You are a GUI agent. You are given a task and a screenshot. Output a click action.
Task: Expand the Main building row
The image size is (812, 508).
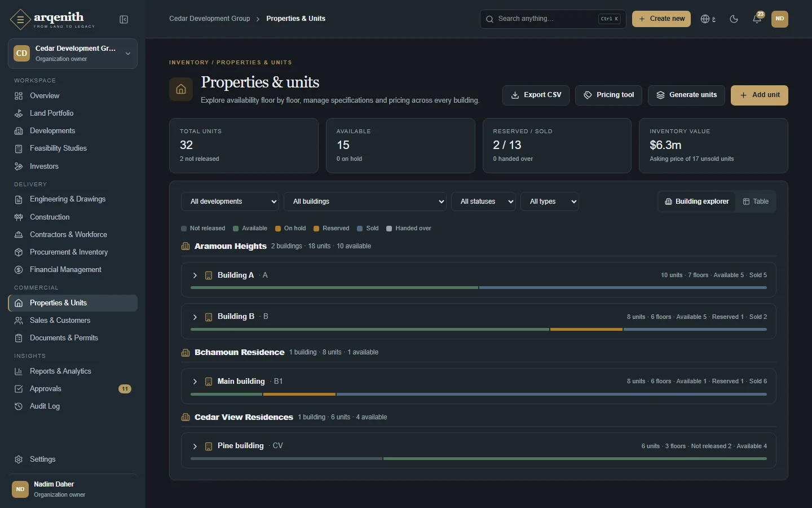(x=195, y=382)
